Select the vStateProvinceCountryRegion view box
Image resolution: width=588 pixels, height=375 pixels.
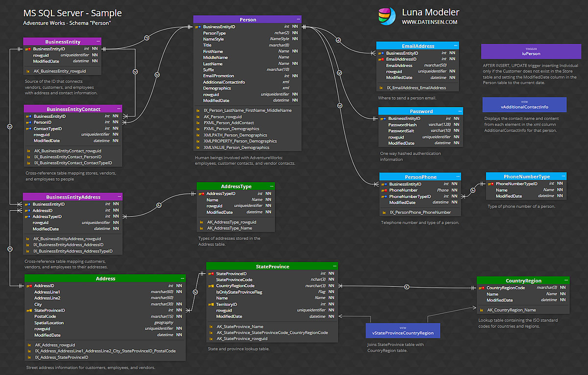(403, 330)
